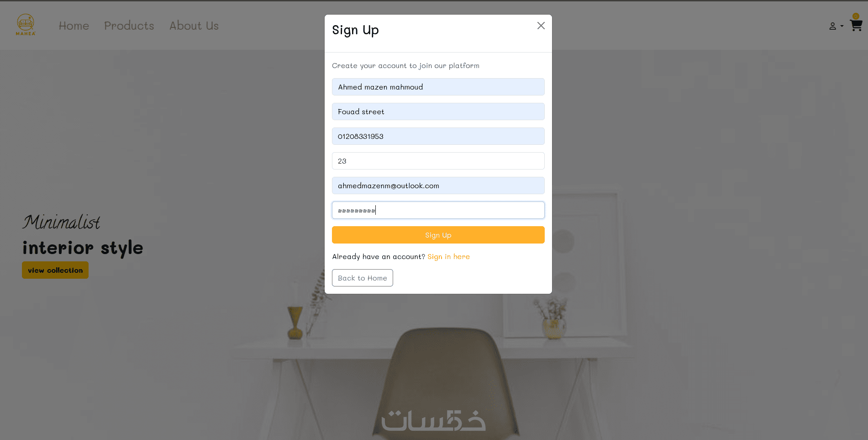Open the Products menu item

[129, 26]
